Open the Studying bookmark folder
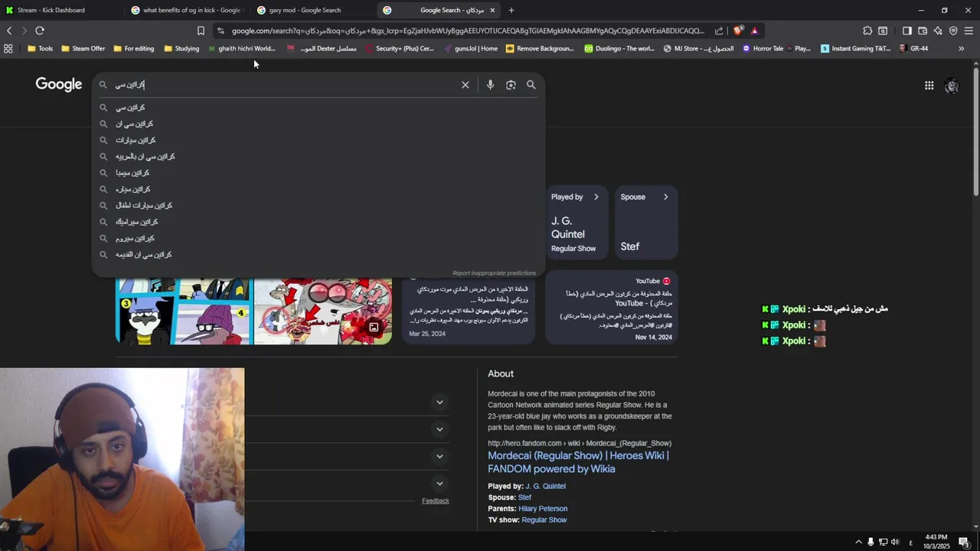 coord(181,48)
